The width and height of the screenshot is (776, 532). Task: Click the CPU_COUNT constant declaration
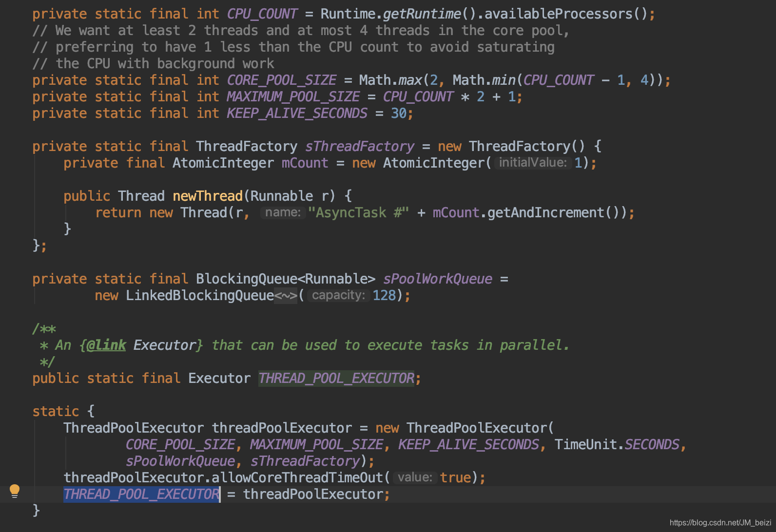click(262, 14)
